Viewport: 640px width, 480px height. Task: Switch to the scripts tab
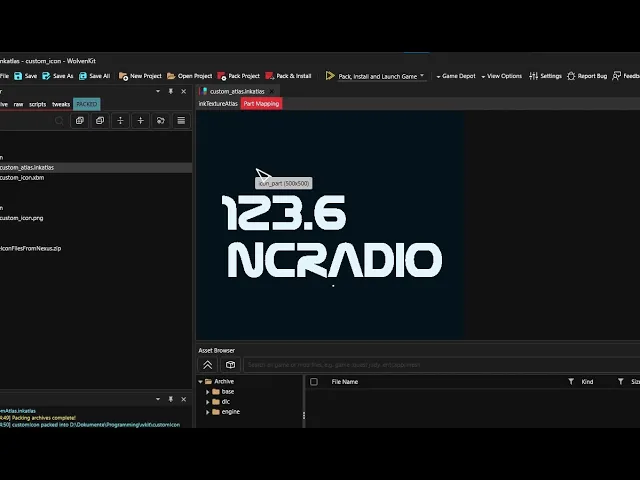click(x=38, y=104)
